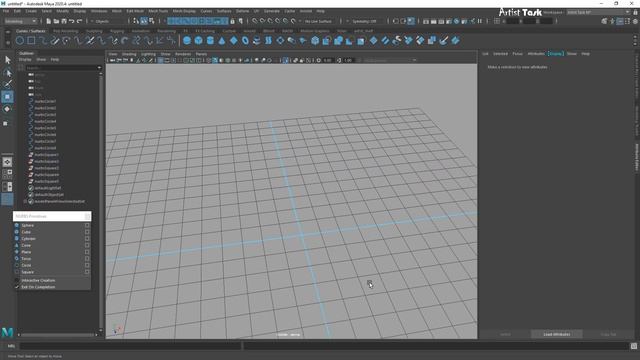640x360 pixels.
Task: Click the Save Scene icon
Action: click(64, 21)
